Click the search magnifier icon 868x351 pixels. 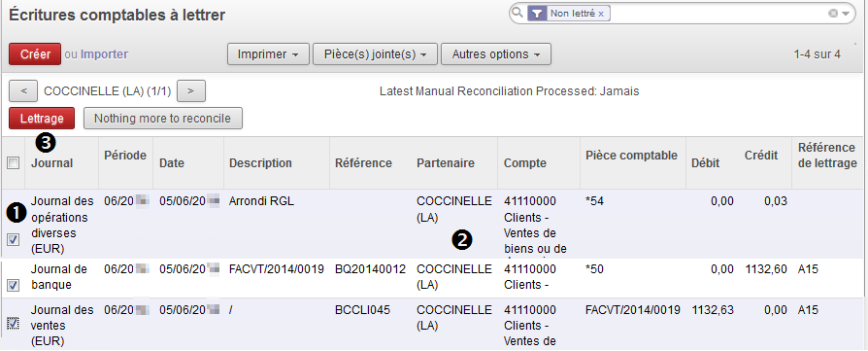pyautogui.click(x=517, y=13)
